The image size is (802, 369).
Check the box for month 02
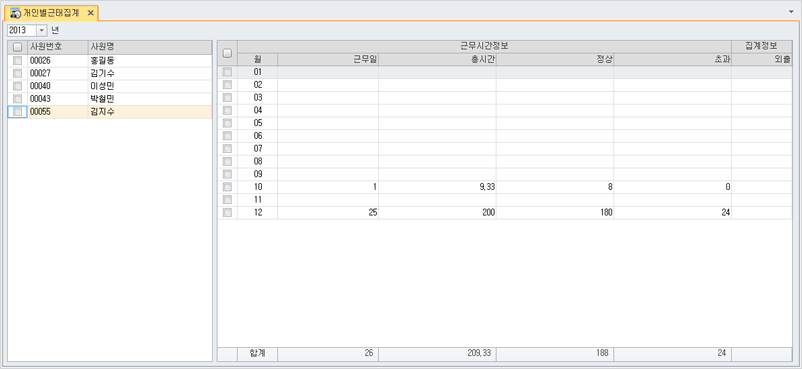coord(228,85)
